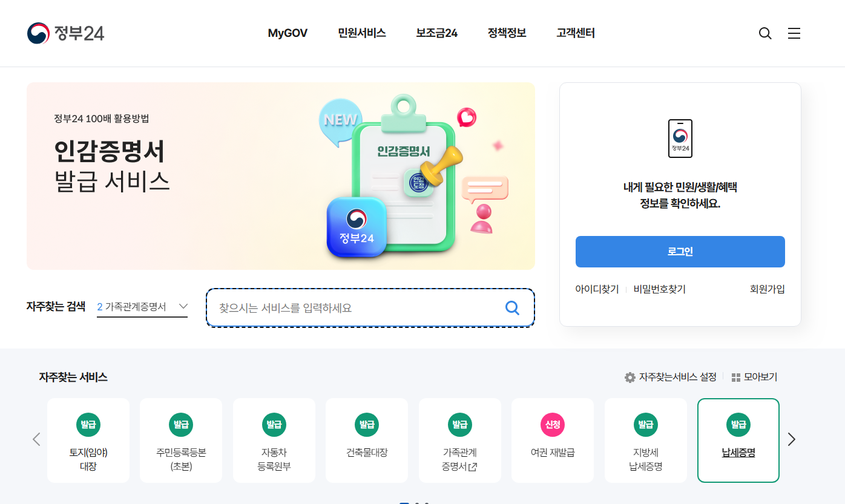Screen dimensions: 845x504
Task: Open the header search magnifier icon
Action: [x=765, y=33]
